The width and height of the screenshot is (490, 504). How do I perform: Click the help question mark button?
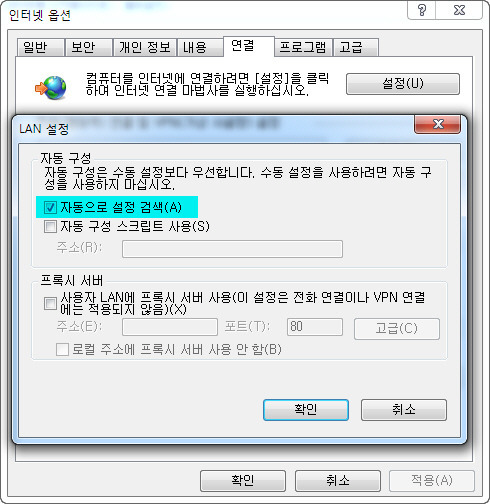click(422, 11)
